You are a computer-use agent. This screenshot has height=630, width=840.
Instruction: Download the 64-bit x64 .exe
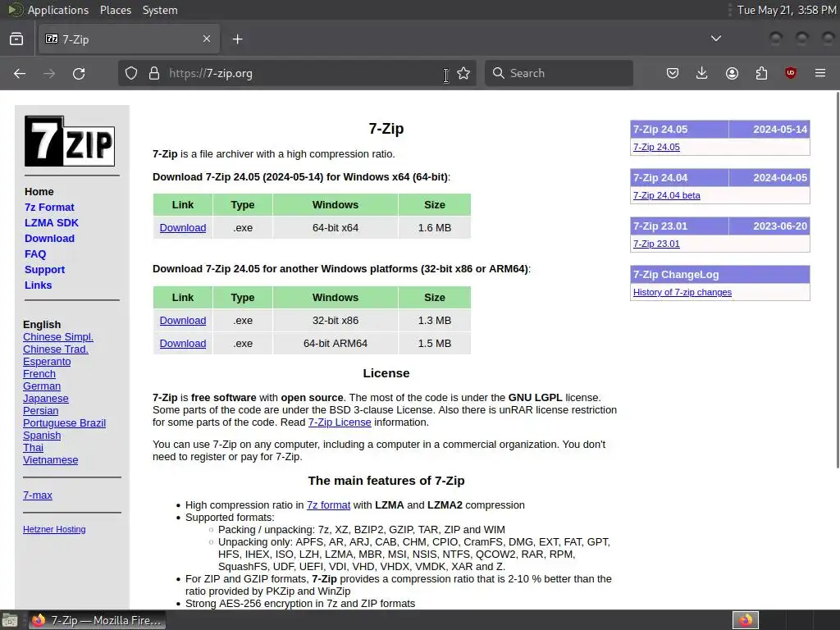(x=183, y=228)
